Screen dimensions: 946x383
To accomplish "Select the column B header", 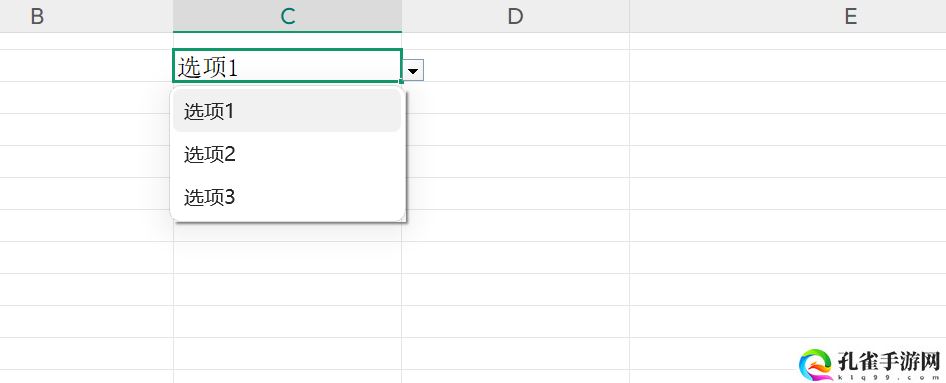I will [x=86, y=16].
